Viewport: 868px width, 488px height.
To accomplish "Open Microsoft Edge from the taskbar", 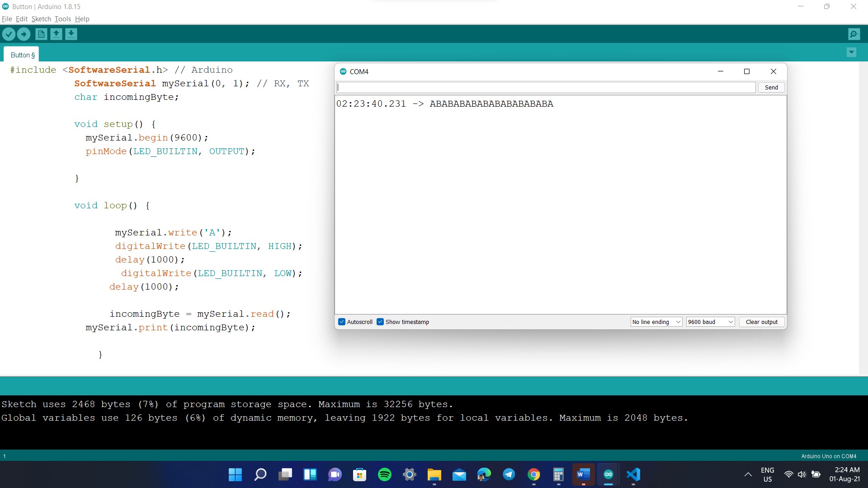I will (484, 474).
